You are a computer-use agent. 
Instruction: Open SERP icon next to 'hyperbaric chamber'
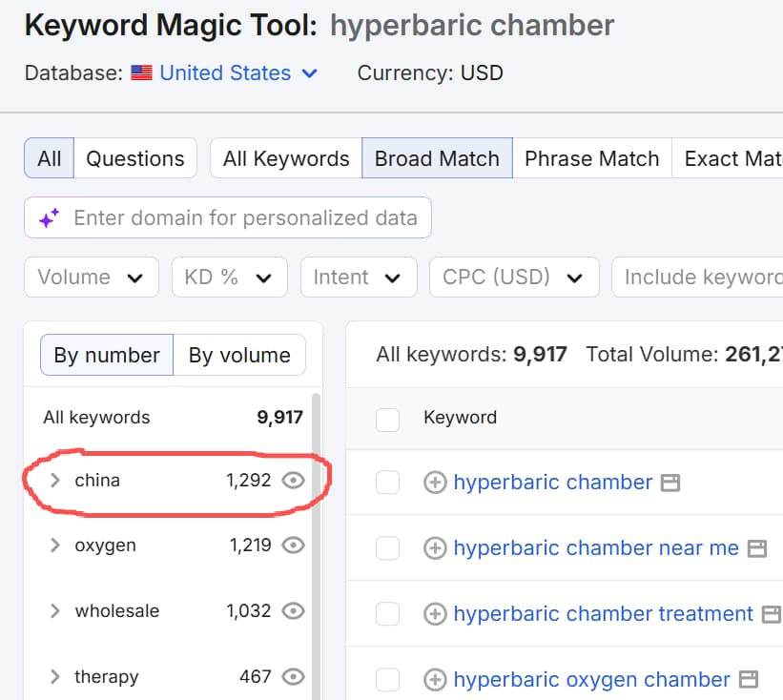tap(670, 483)
